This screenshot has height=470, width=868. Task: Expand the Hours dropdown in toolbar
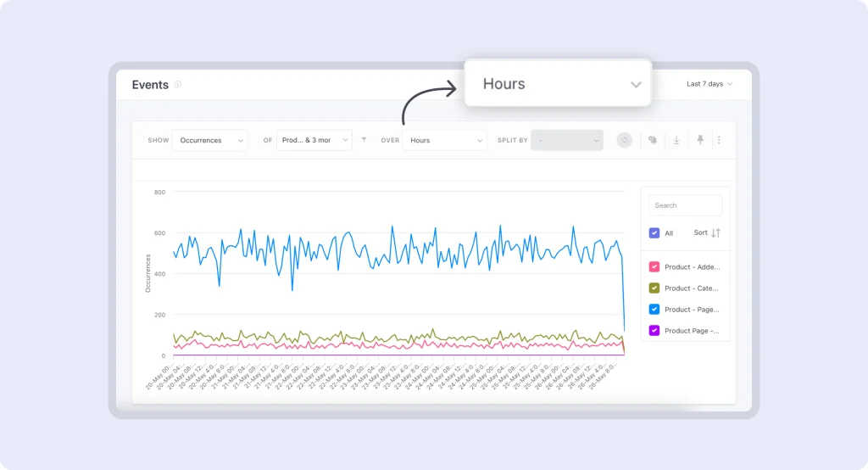pos(444,140)
